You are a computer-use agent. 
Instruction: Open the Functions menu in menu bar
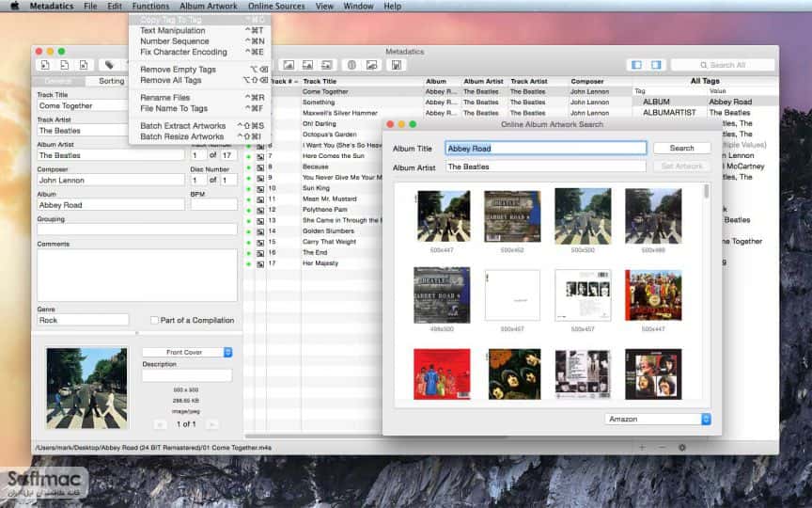tap(150, 6)
